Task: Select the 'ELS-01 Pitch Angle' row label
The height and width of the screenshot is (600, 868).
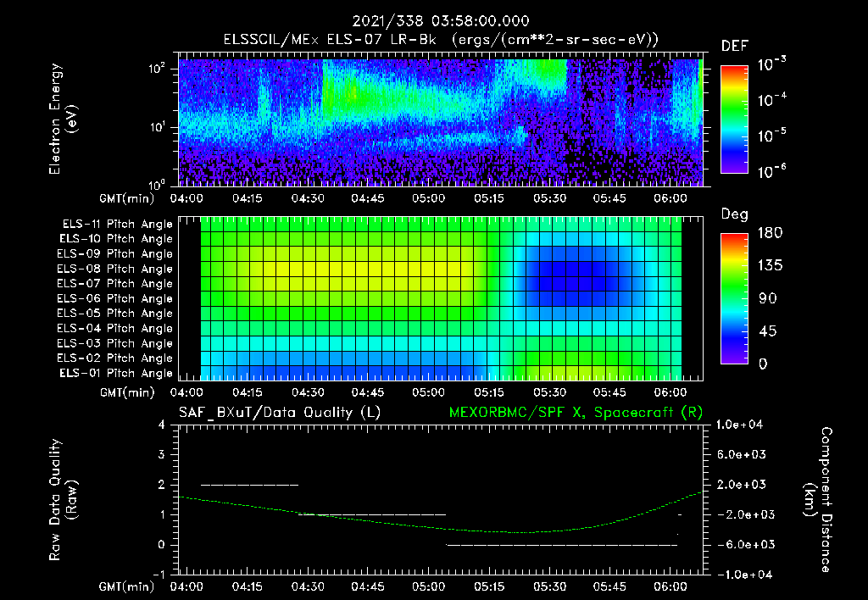Action: click(x=116, y=373)
